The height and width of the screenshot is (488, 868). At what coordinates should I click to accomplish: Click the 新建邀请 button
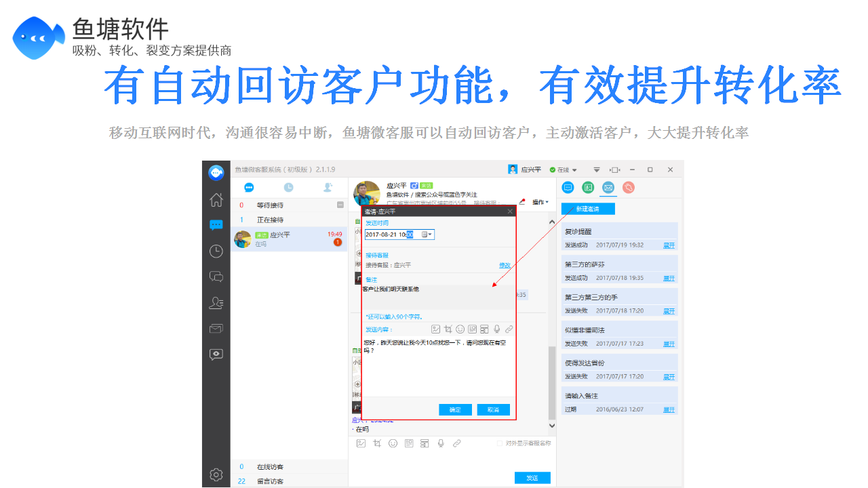tap(588, 209)
